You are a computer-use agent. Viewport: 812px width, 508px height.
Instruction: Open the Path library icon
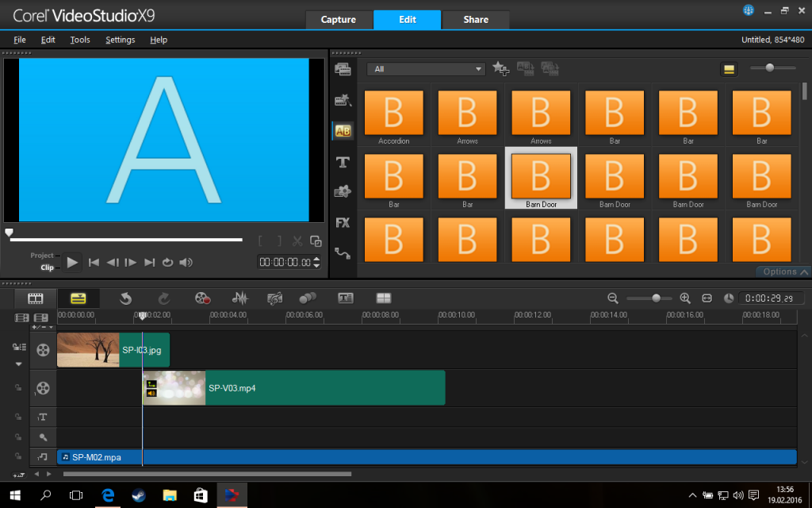click(343, 253)
